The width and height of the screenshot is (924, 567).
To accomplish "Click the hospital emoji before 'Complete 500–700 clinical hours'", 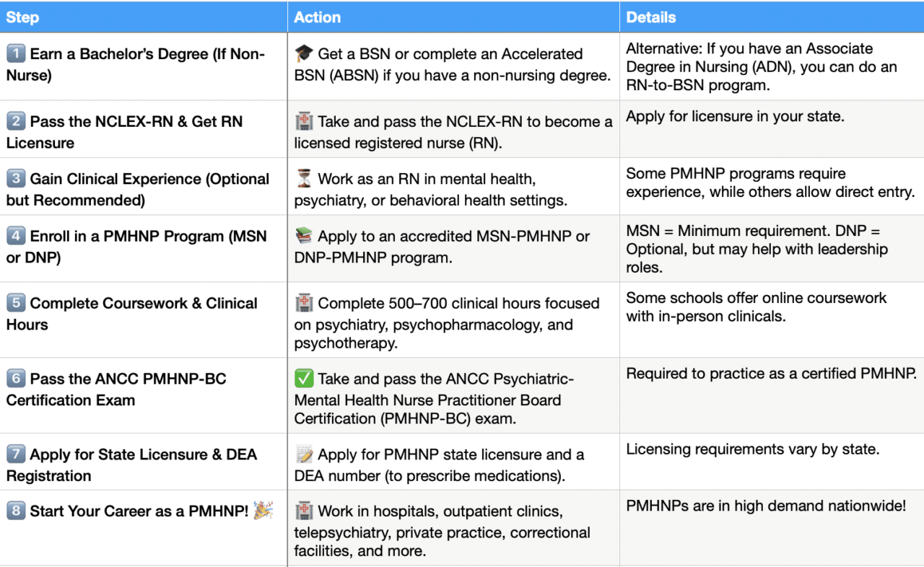I will pos(304,303).
